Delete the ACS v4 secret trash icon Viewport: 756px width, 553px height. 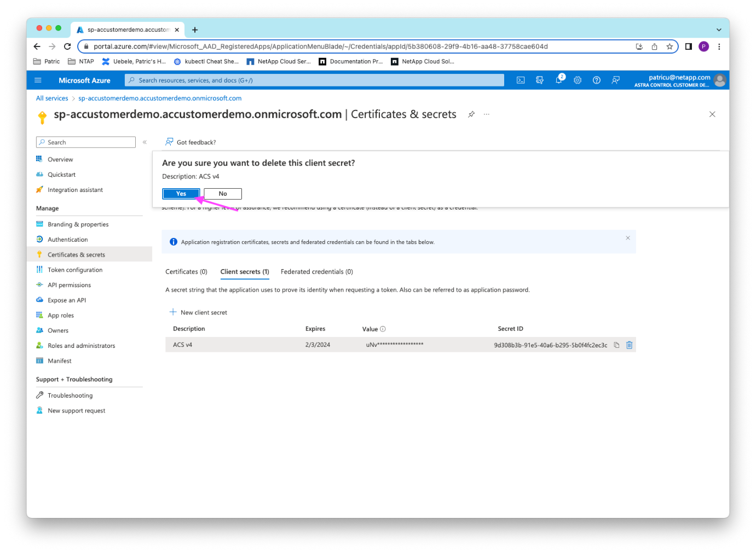(x=629, y=345)
